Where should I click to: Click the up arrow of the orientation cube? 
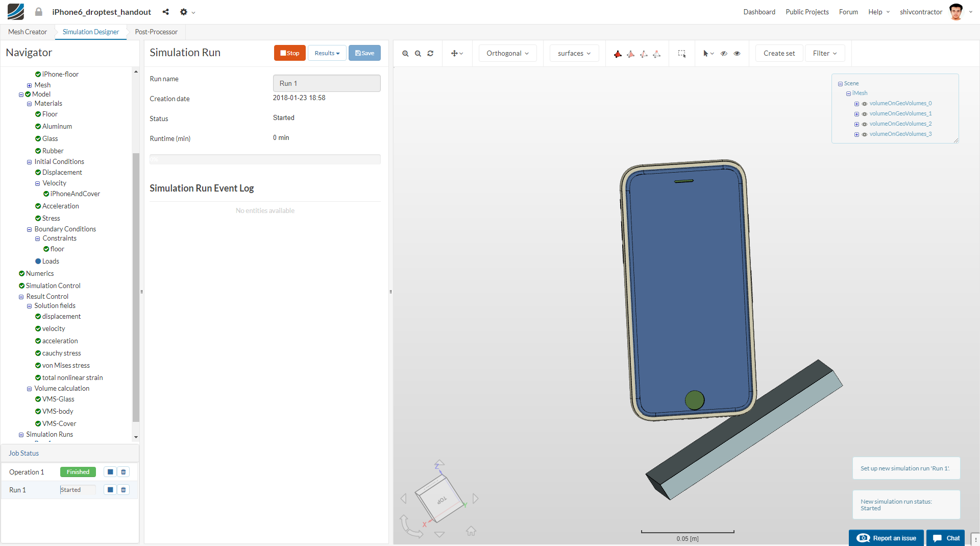tap(439, 462)
